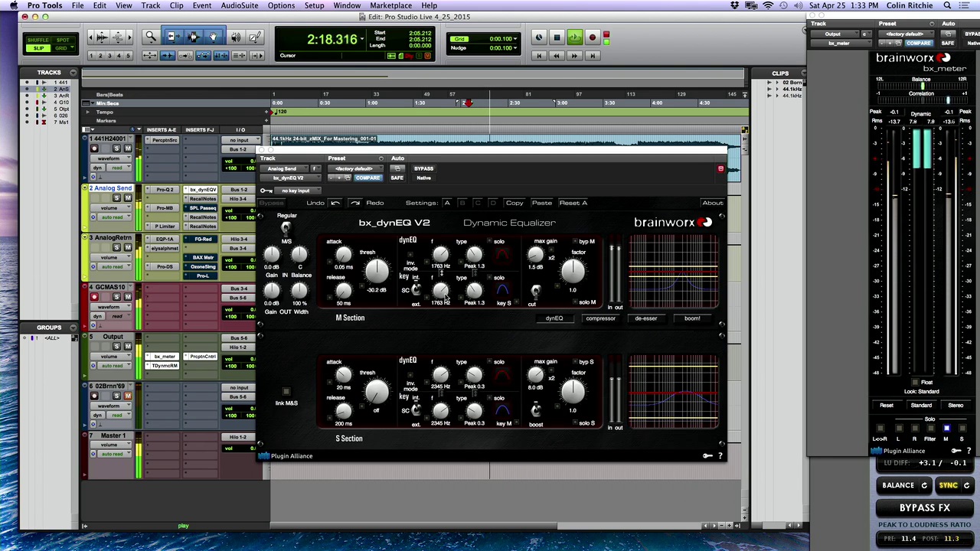Image resolution: width=980 pixels, height=551 pixels.
Task: Enable Shuffle edit mode
Action: (x=38, y=40)
